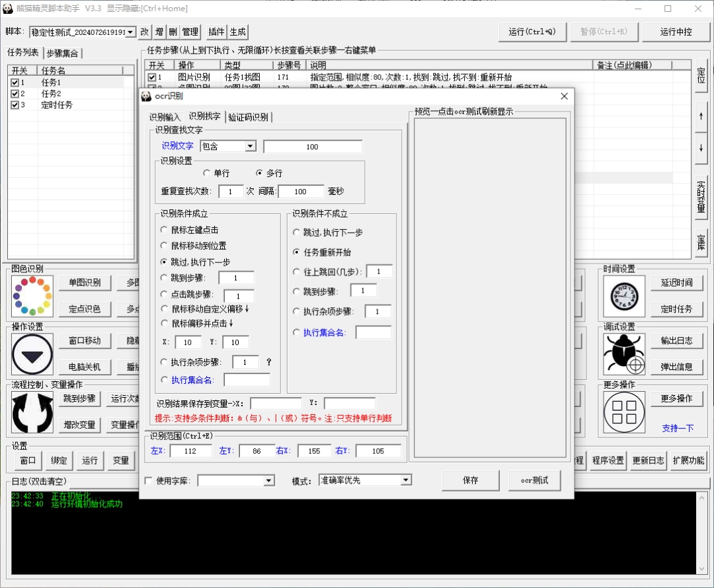
Task: Click the bug icon in 调试设置 panel
Action: [622, 354]
